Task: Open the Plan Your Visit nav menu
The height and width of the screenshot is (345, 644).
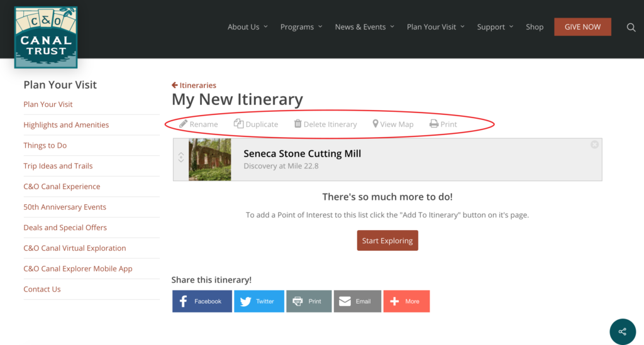Action: pos(435,26)
